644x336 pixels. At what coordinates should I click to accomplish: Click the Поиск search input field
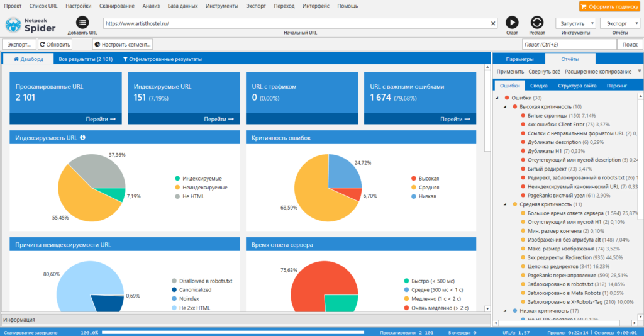point(567,45)
